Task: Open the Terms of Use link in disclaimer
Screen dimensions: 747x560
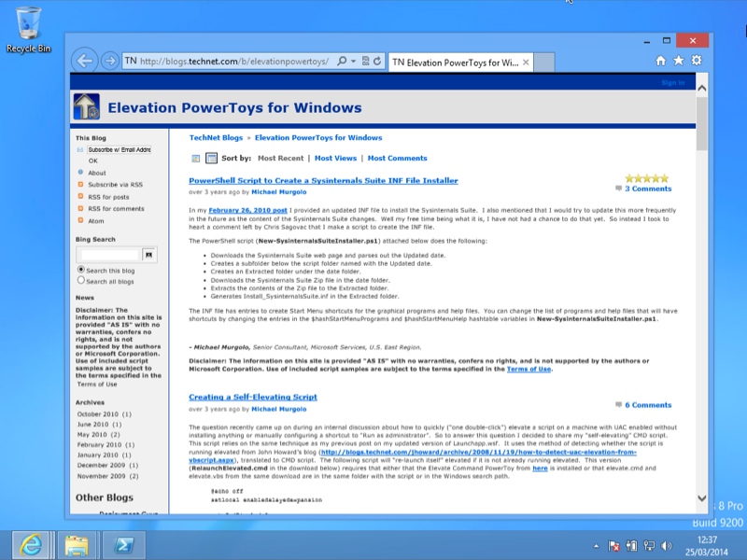Action: (529, 369)
